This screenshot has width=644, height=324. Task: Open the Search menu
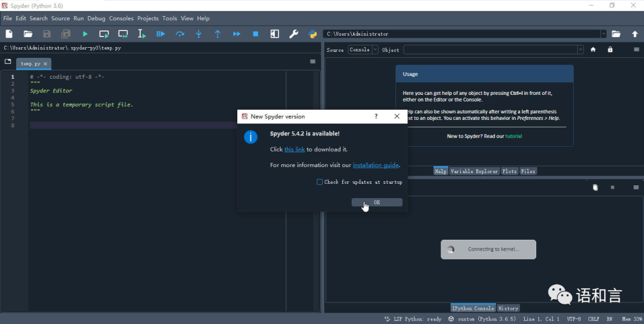[x=39, y=18]
